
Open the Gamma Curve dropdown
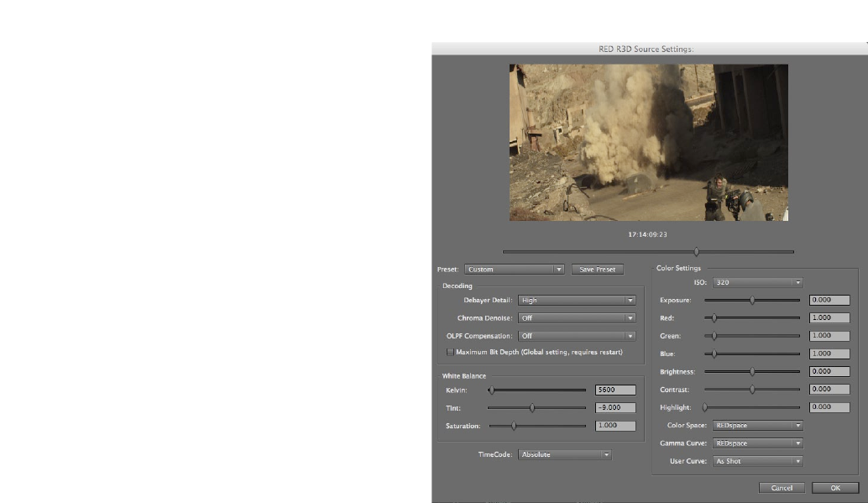pyautogui.click(x=757, y=443)
